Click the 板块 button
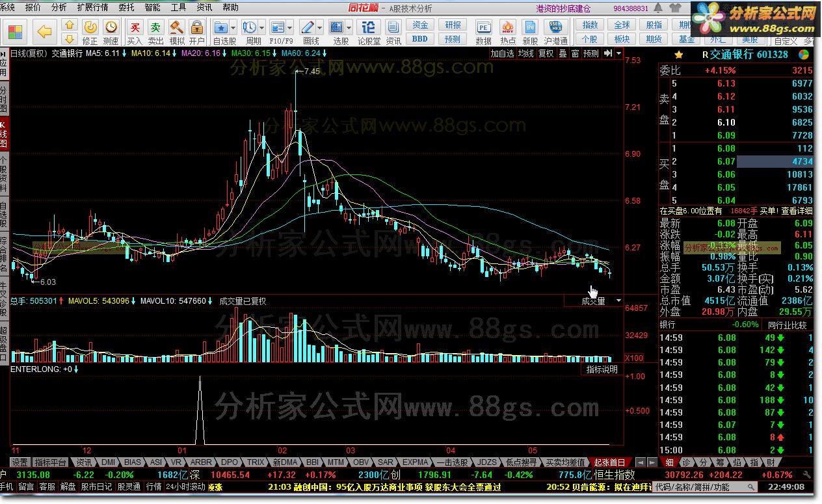The height and width of the screenshot is (504, 822). [622, 39]
